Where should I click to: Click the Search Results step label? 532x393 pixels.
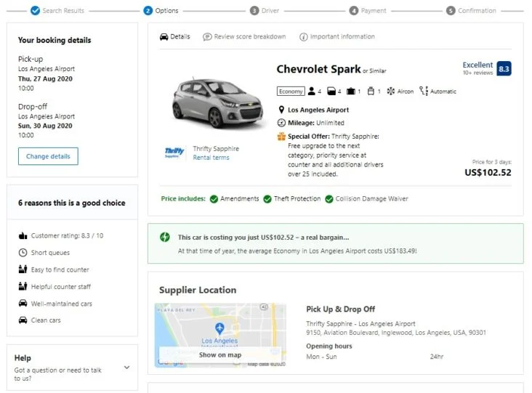coord(63,10)
